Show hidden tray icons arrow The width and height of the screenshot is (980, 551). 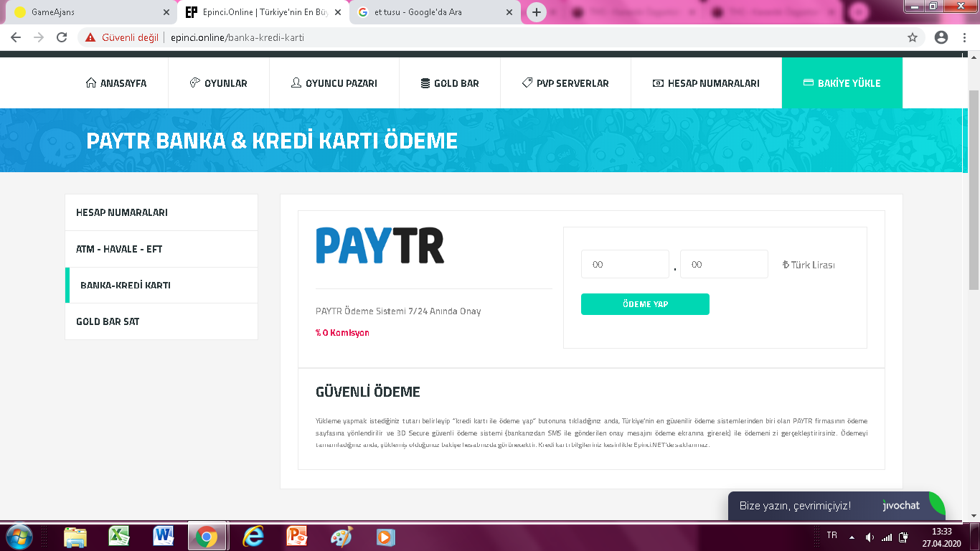click(x=852, y=537)
